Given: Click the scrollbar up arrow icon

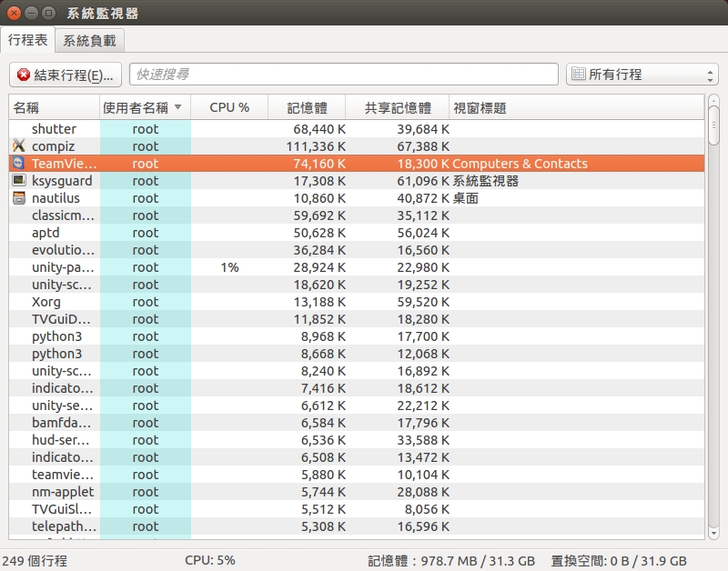Looking at the screenshot, I should pos(713,100).
